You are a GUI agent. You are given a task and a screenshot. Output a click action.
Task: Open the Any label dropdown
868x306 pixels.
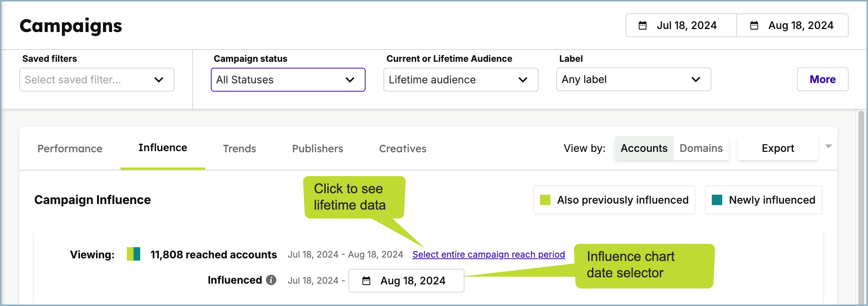pyautogui.click(x=633, y=80)
